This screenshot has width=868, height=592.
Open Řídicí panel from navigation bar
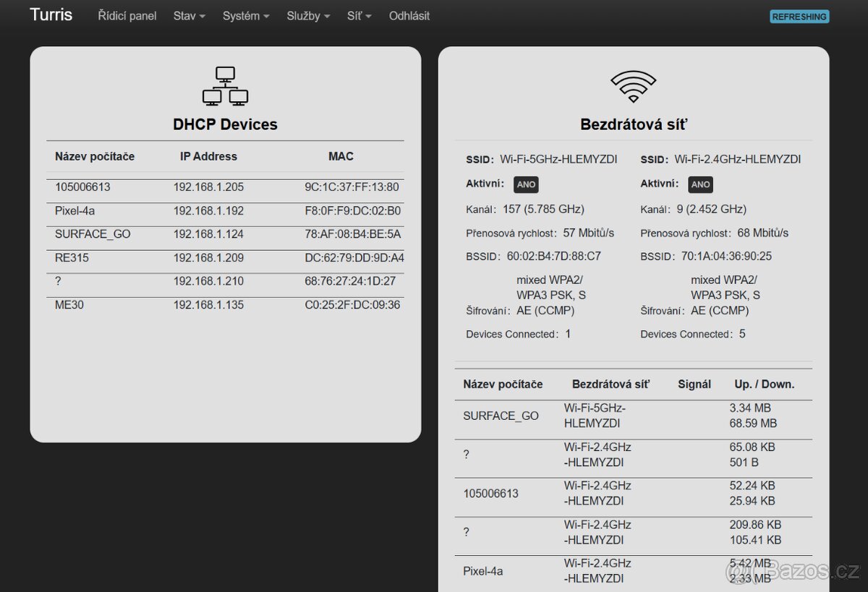pyautogui.click(x=127, y=16)
